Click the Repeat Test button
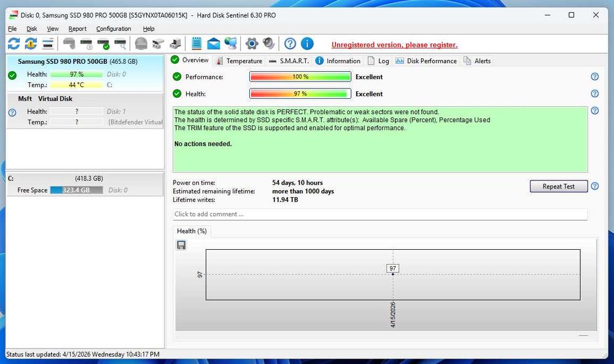The height and width of the screenshot is (364, 614). [x=558, y=187]
